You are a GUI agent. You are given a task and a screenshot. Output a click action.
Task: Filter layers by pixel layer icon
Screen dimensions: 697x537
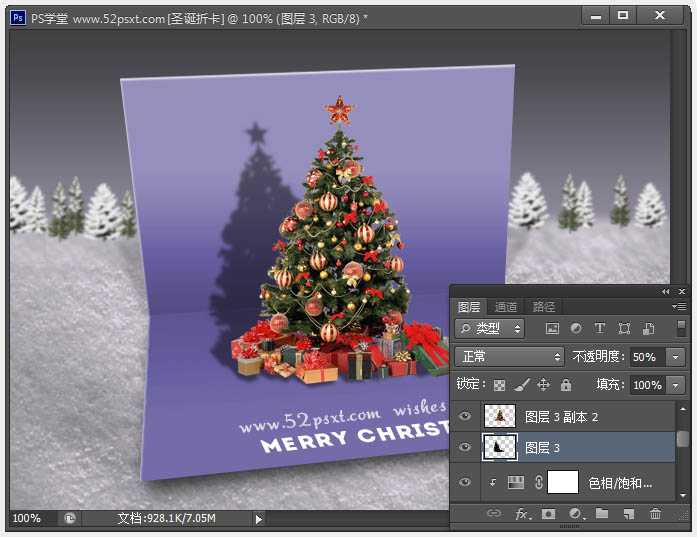(x=552, y=329)
